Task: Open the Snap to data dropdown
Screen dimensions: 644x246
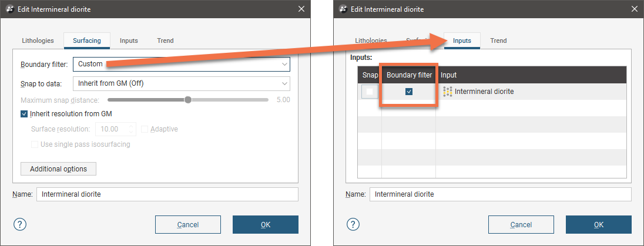Action: pyautogui.click(x=182, y=83)
